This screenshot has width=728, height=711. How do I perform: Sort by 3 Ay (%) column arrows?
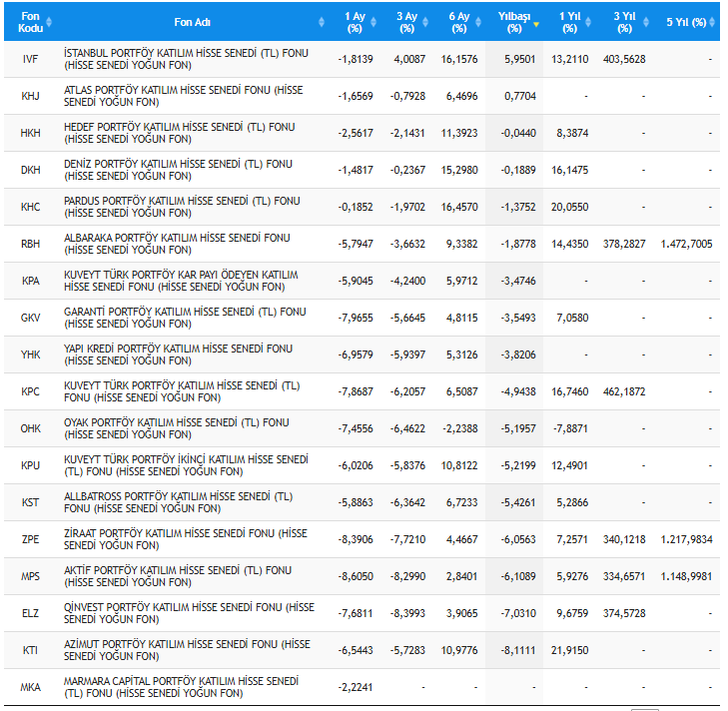425,22
